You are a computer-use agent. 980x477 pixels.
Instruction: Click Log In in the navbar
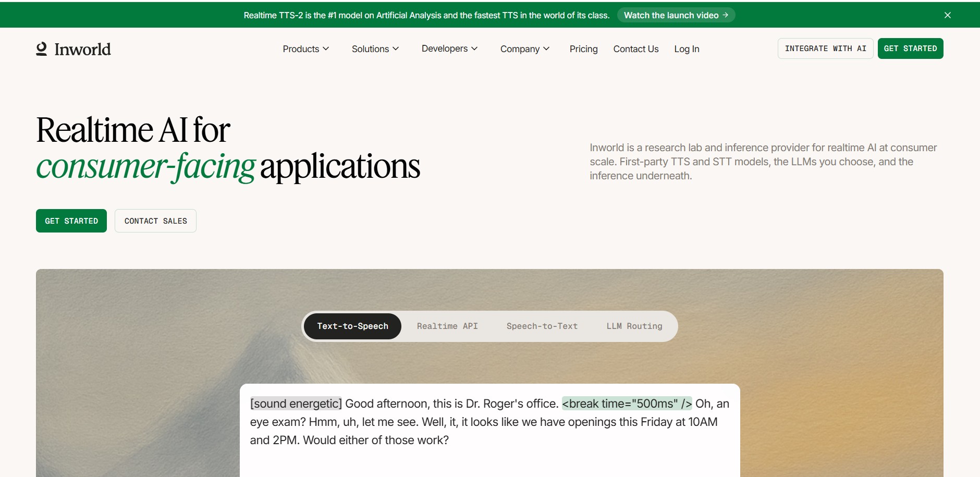pyautogui.click(x=687, y=49)
